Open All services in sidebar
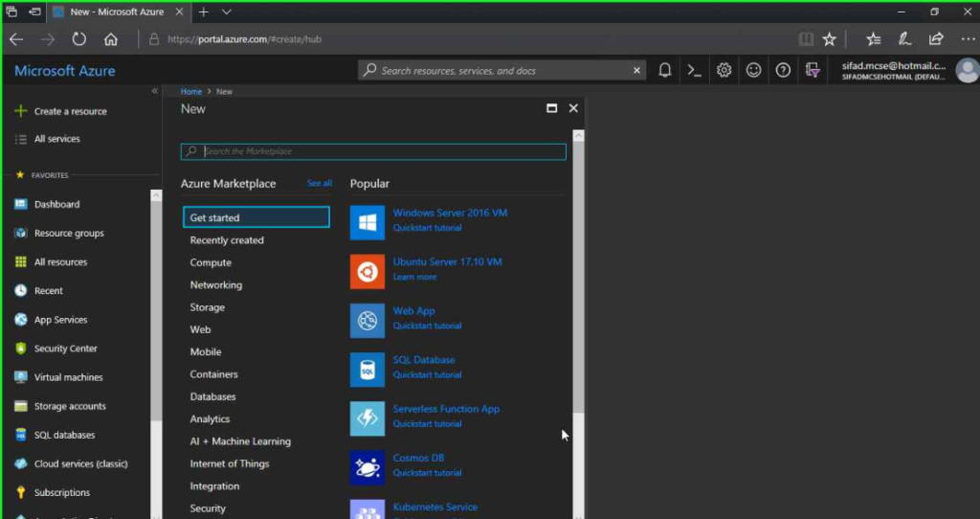980x519 pixels. tap(56, 139)
